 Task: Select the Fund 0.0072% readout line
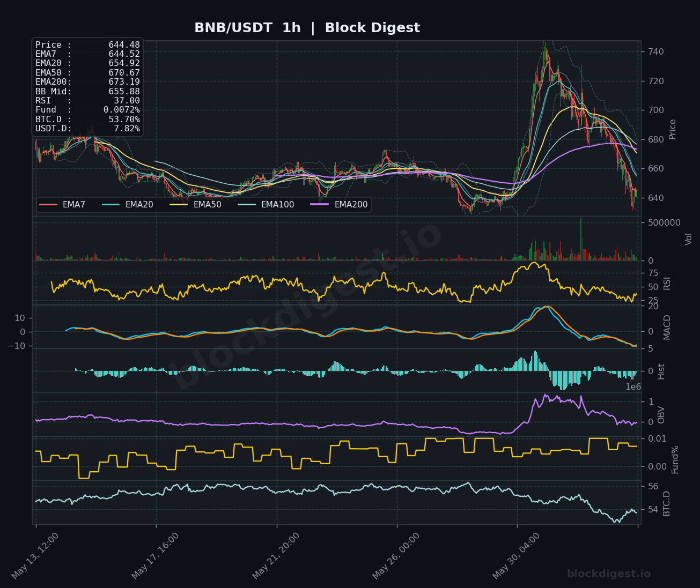(x=87, y=110)
